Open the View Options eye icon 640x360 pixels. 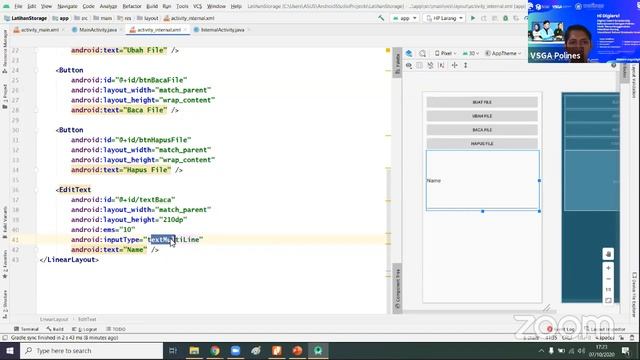coord(409,65)
